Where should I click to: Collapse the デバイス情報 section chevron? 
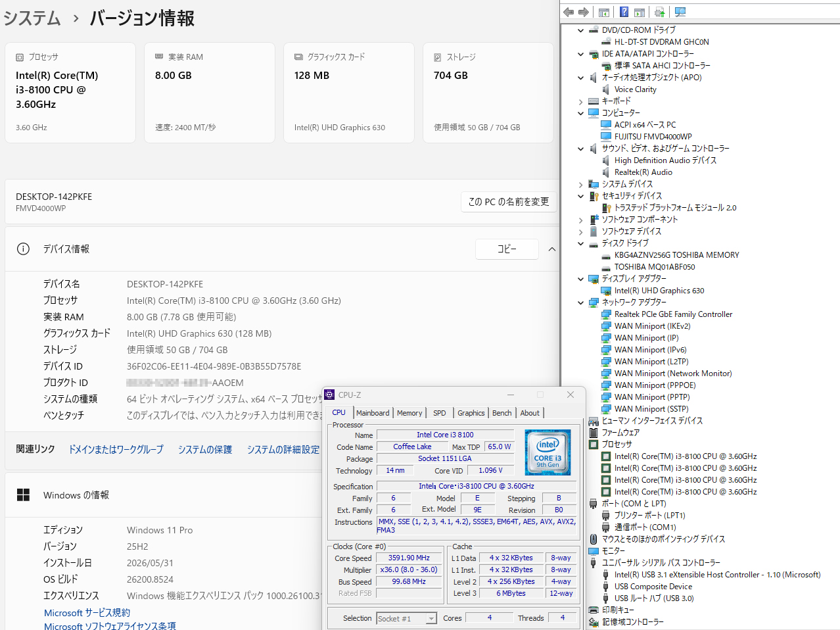tap(551, 249)
